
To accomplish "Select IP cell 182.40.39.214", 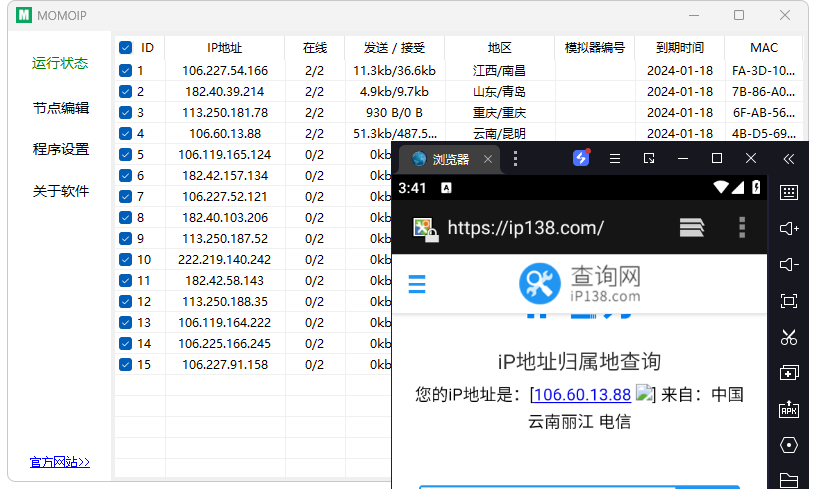I will pyautogui.click(x=225, y=92).
